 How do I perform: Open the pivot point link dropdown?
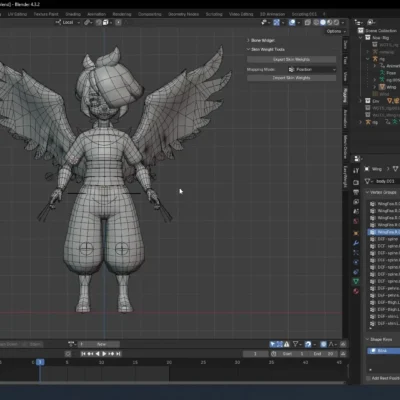(88, 22)
